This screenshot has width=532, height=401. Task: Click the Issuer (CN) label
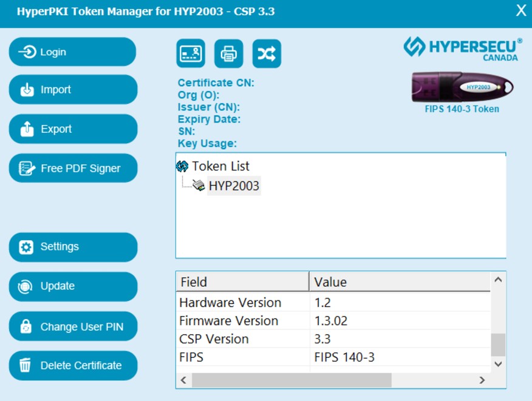point(209,107)
